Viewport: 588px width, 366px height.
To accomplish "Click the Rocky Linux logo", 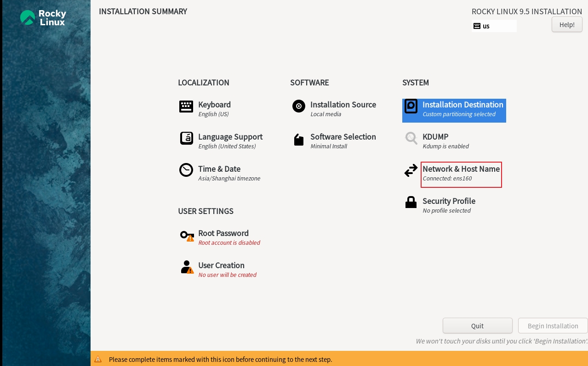I will pos(43,17).
